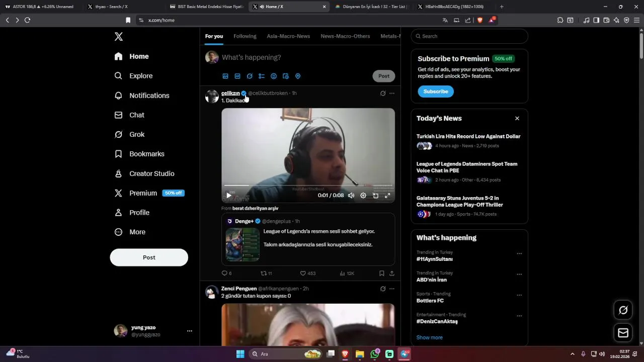Open more options on Zenci Penguen post
Image resolution: width=644 pixels, height=362 pixels.
tap(392, 289)
